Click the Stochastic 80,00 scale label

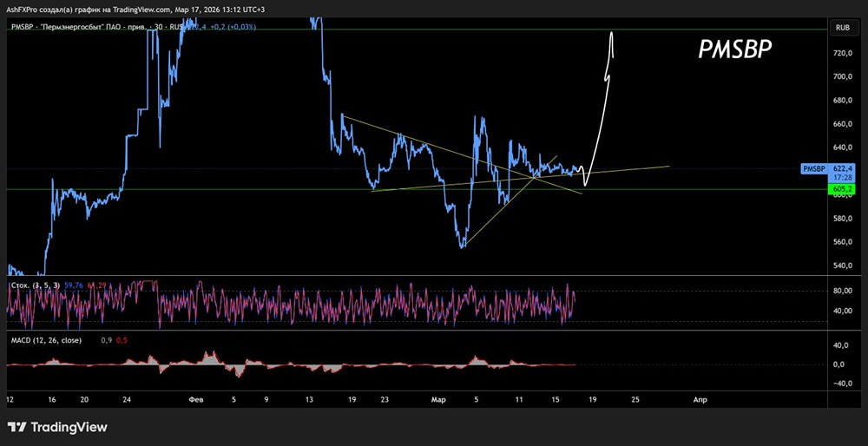(x=845, y=291)
